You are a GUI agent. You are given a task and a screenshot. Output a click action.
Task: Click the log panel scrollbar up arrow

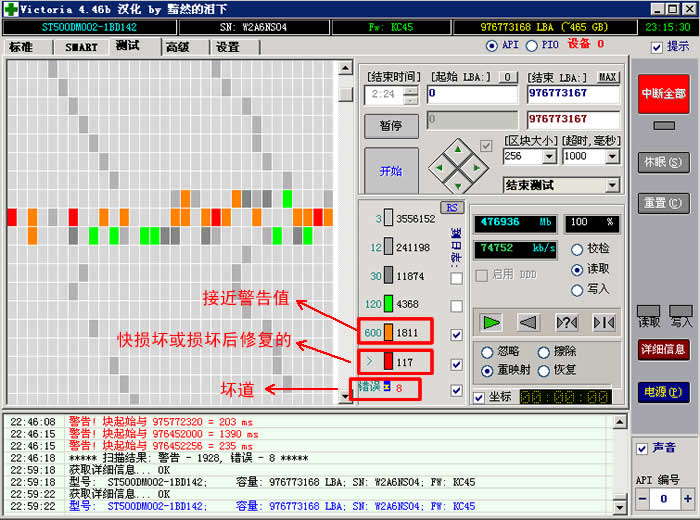[619, 421]
